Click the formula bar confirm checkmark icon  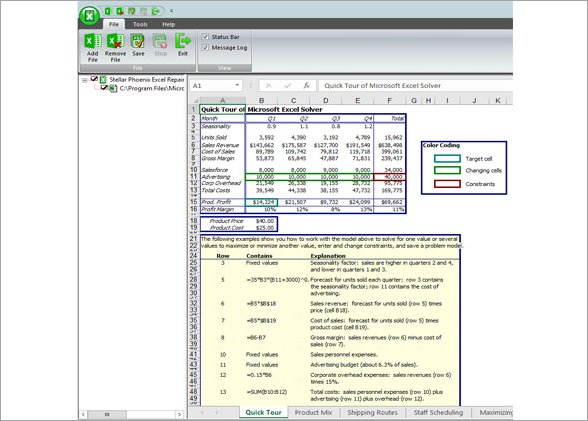click(288, 85)
